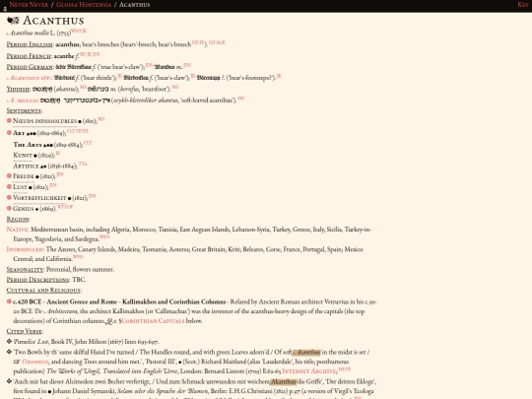The height and width of the screenshot is (399, 532).
Task: Click the Period Descriptions heading
Action: point(38,280)
